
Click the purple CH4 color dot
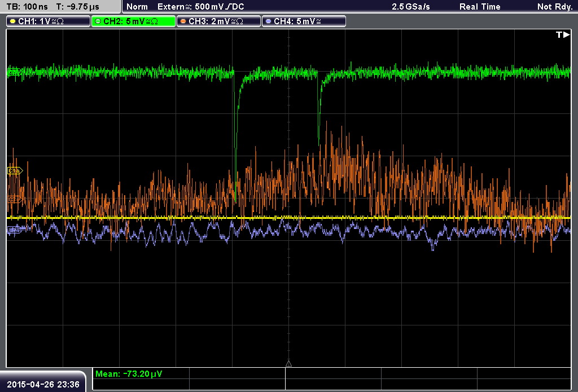click(x=268, y=21)
